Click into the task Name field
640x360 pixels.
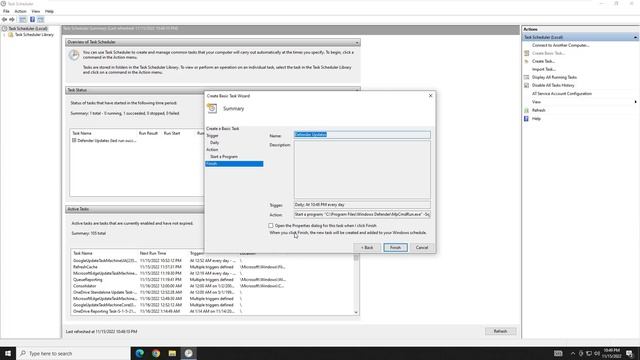(362, 135)
